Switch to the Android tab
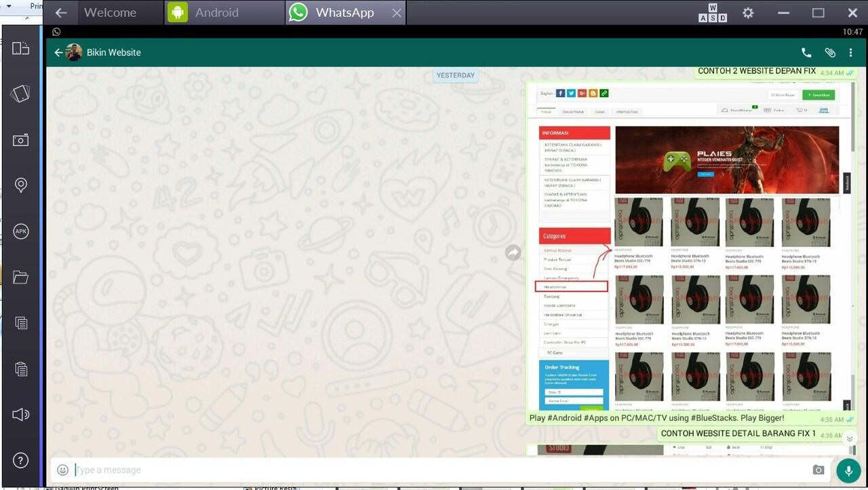The image size is (868, 490). click(x=224, y=13)
